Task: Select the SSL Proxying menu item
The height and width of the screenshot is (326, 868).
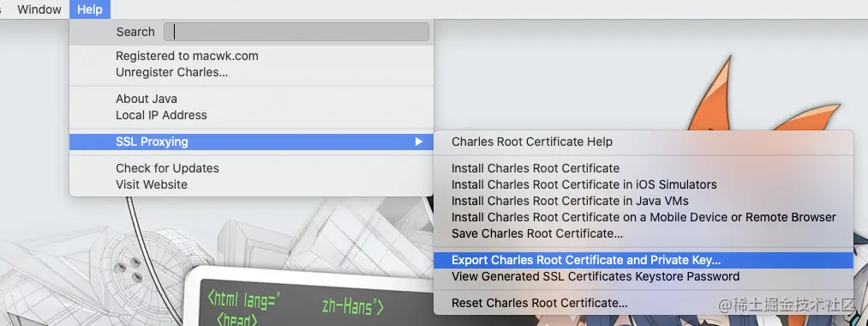Action: [251, 142]
